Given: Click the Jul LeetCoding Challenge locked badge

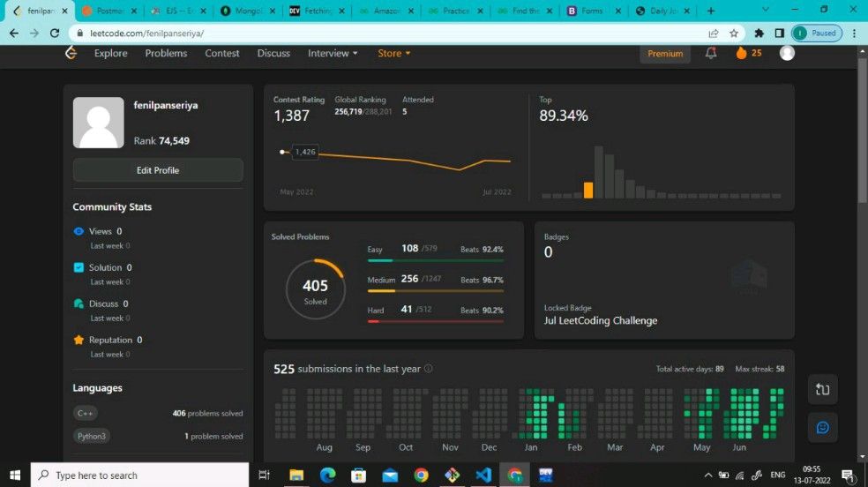Looking at the screenshot, I should click(601, 320).
